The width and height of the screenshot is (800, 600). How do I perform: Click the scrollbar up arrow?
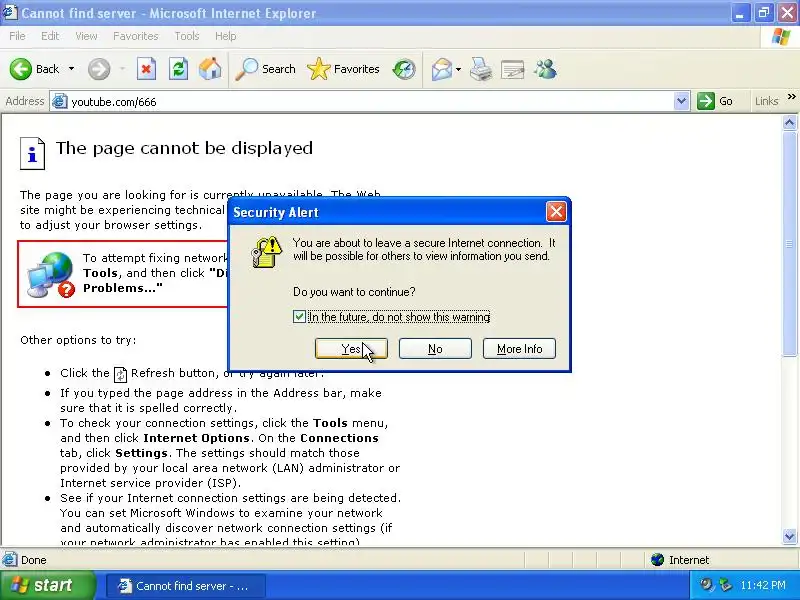pyautogui.click(x=789, y=123)
